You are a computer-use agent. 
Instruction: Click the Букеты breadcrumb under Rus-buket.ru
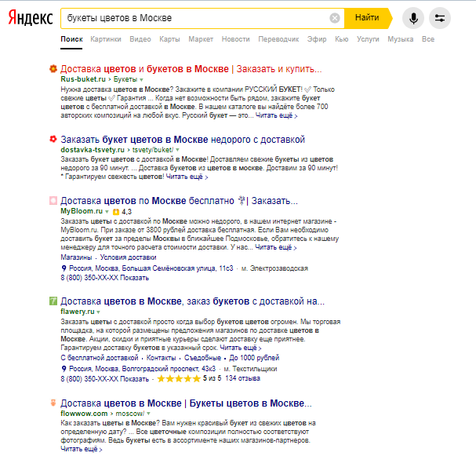pos(125,79)
